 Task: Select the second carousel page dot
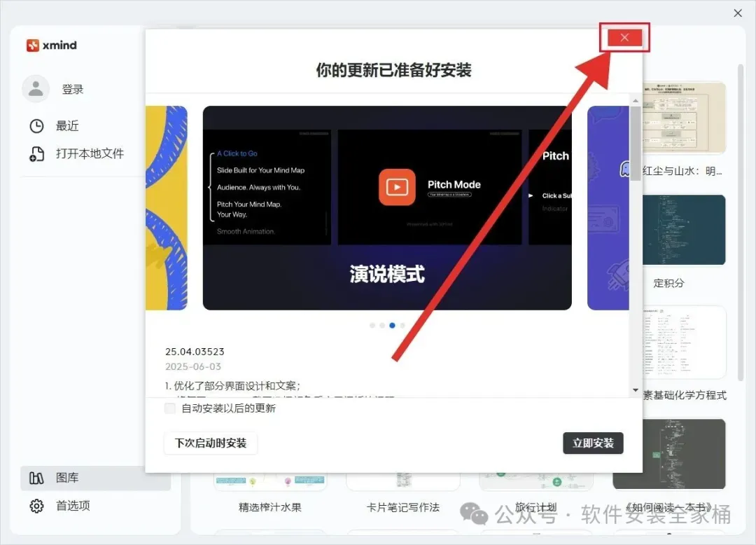(382, 326)
